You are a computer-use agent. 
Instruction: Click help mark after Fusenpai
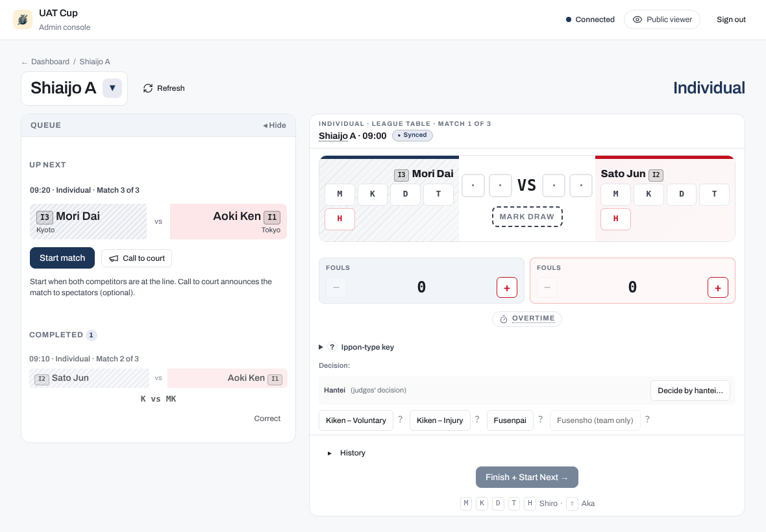pyautogui.click(x=540, y=419)
